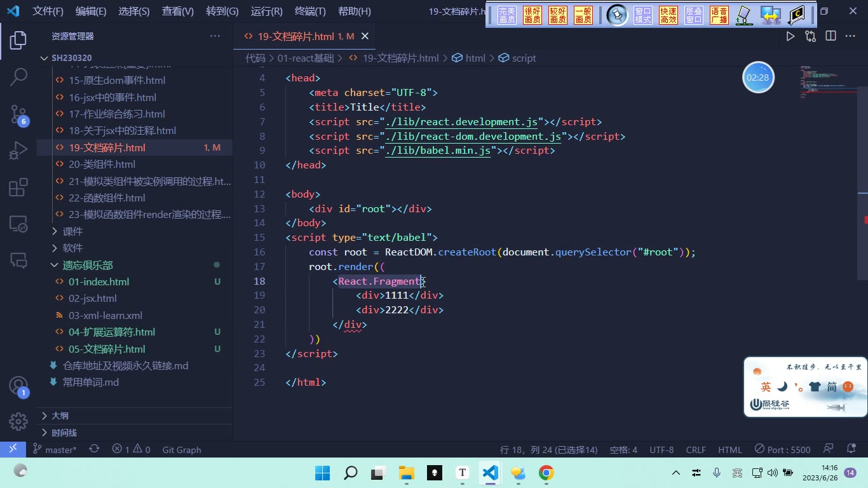Open the Windows Start button
Image resolution: width=868 pixels, height=488 pixels.
322,473
